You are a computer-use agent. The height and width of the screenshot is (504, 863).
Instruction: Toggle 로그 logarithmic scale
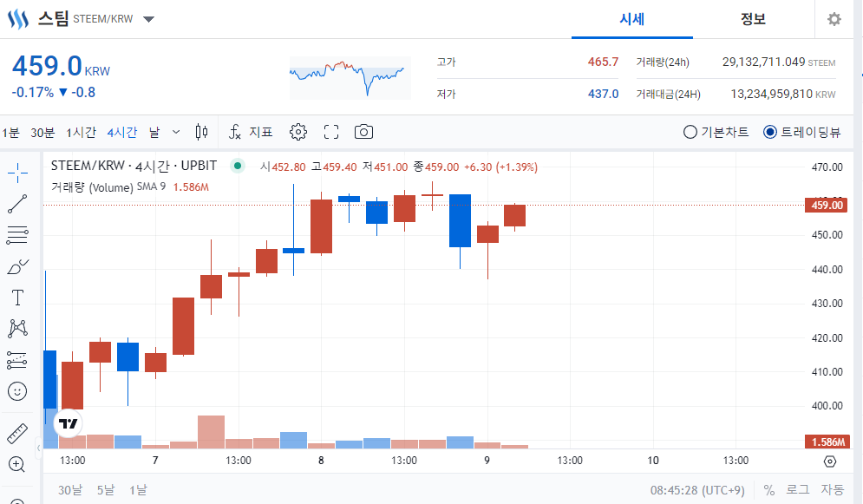[x=797, y=490]
